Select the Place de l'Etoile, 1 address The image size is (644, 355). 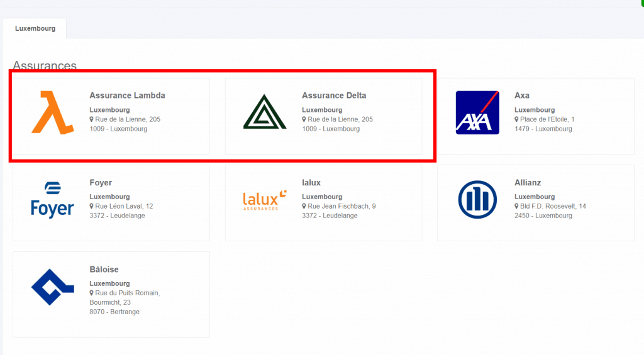[x=547, y=119]
